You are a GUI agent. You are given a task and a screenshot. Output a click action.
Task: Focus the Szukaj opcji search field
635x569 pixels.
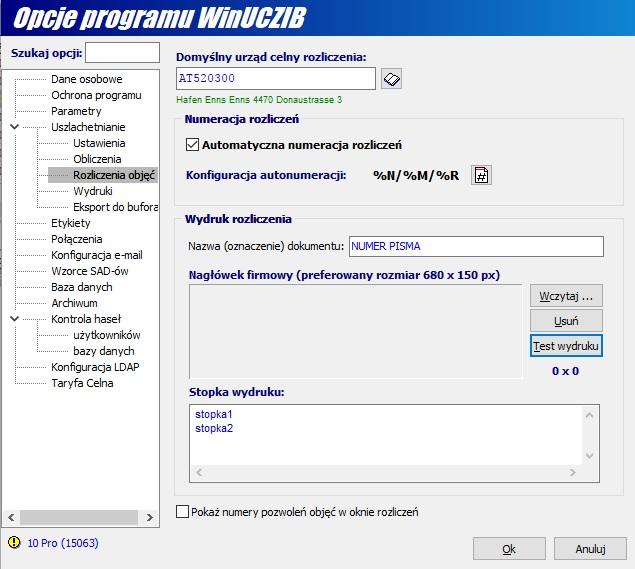pos(122,53)
